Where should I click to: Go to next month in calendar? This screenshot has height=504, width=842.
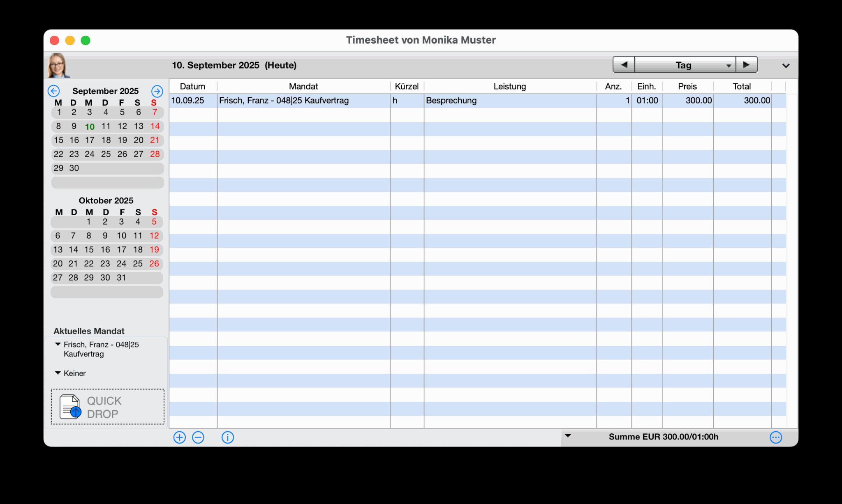pyautogui.click(x=157, y=91)
